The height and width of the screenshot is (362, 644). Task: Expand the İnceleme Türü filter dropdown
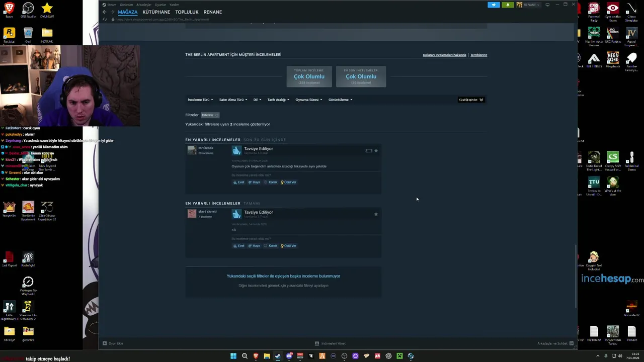click(200, 100)
